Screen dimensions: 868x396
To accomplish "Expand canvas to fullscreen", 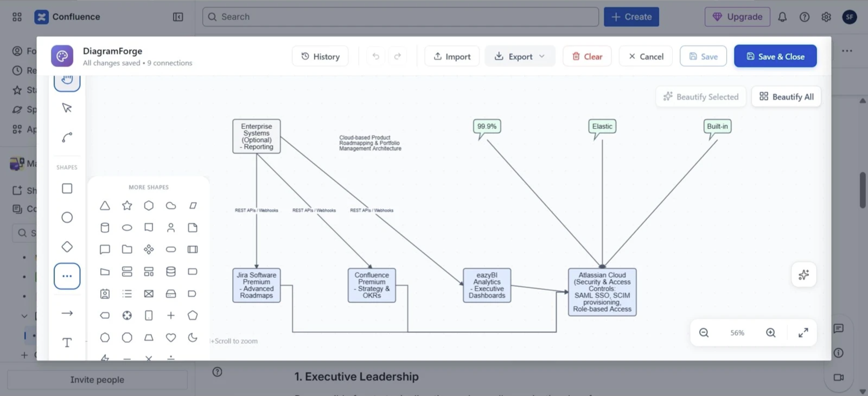I will tap(803, 333).
